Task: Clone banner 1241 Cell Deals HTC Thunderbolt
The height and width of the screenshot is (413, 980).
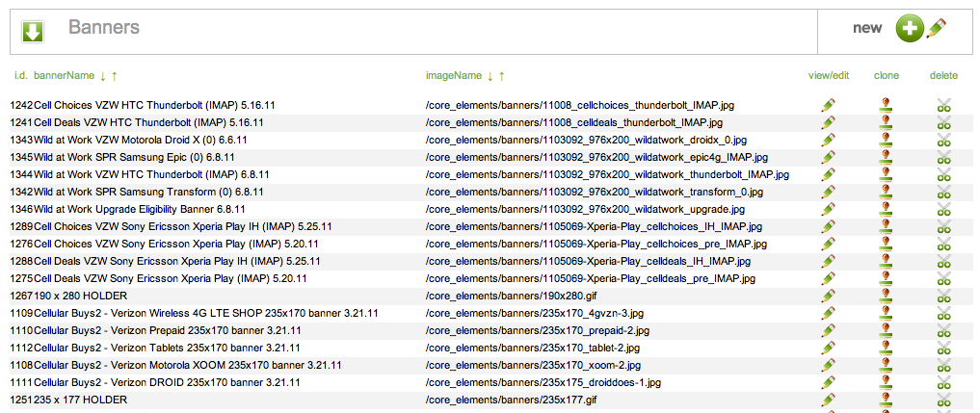Action: pos(887,122)
